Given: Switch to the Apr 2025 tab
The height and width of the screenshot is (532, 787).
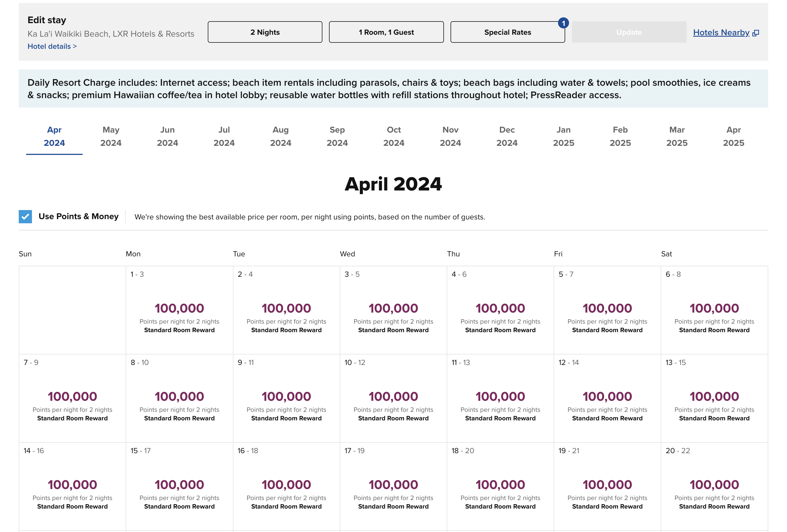Looking at the screenshot, I should tap(734, 136).
